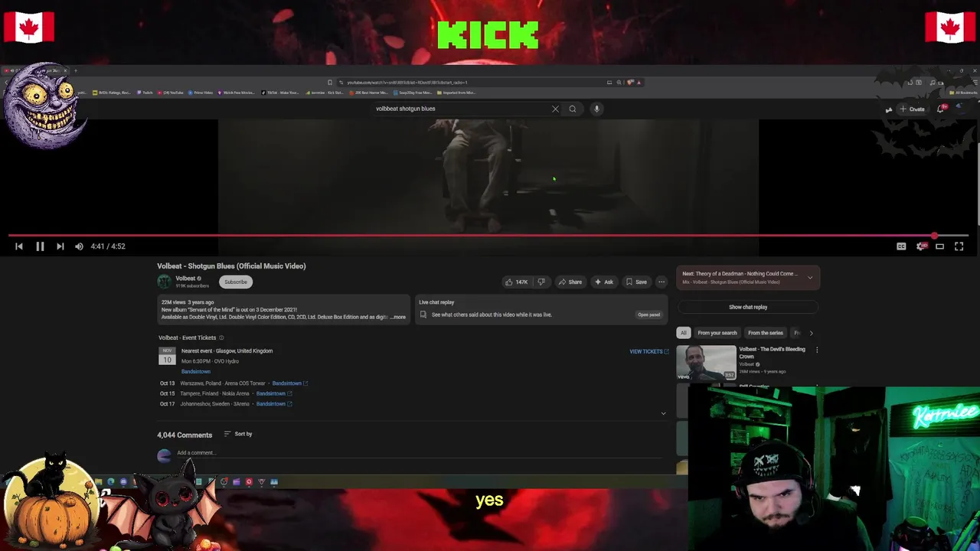Image resolution: width=980 pixels, height=551 pixels.
Task: Pause the video with the pause button
Action: coord(40,246)
